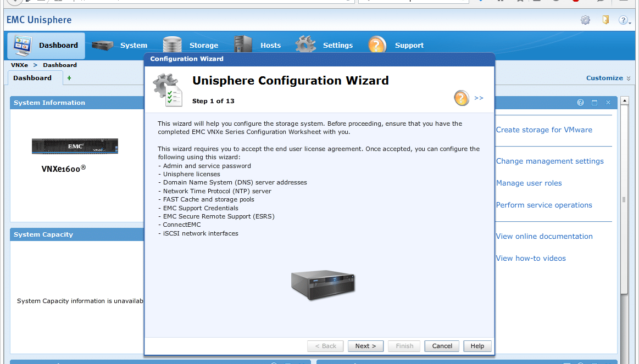Click the Finish button

pos(404,346)
